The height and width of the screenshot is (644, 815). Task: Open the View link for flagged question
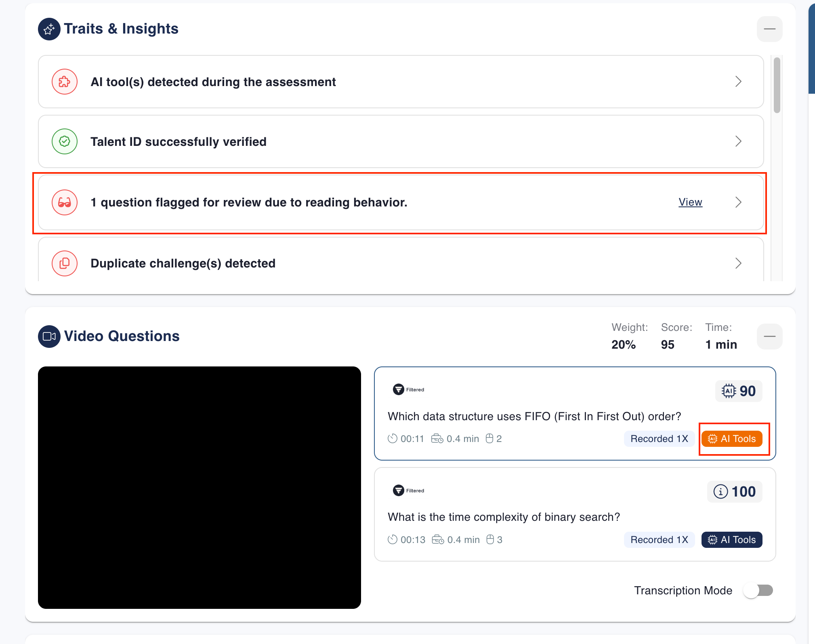[x=690, y=202]
